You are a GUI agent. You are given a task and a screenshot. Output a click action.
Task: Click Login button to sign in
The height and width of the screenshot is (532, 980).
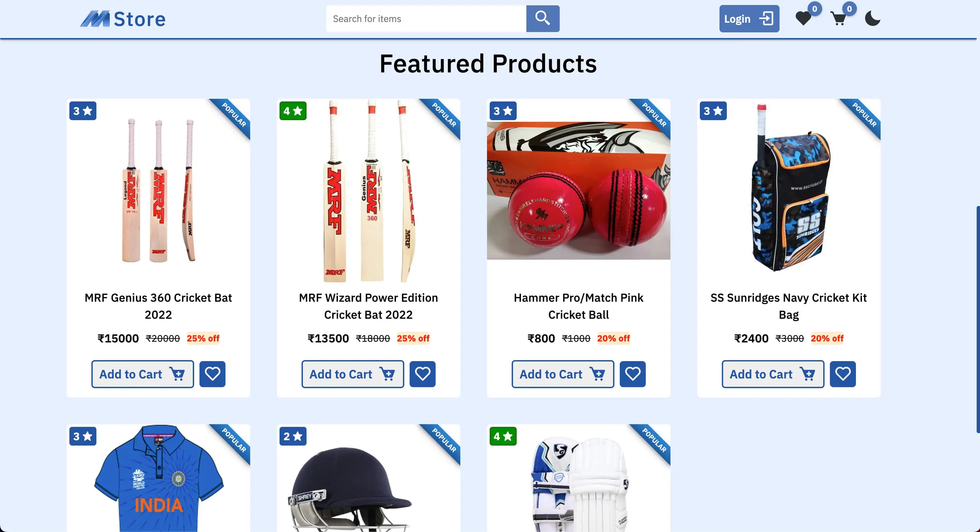[x=749, y=18]
